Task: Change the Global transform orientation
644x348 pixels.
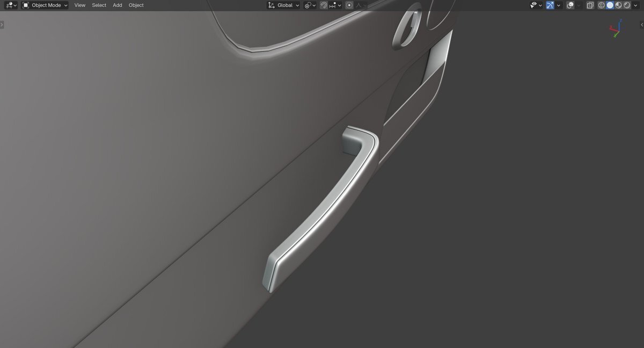Action: [x=284, y=5]
